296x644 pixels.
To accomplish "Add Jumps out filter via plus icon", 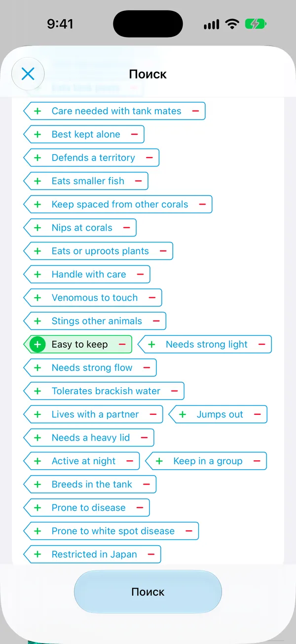I will click(183, 414).
